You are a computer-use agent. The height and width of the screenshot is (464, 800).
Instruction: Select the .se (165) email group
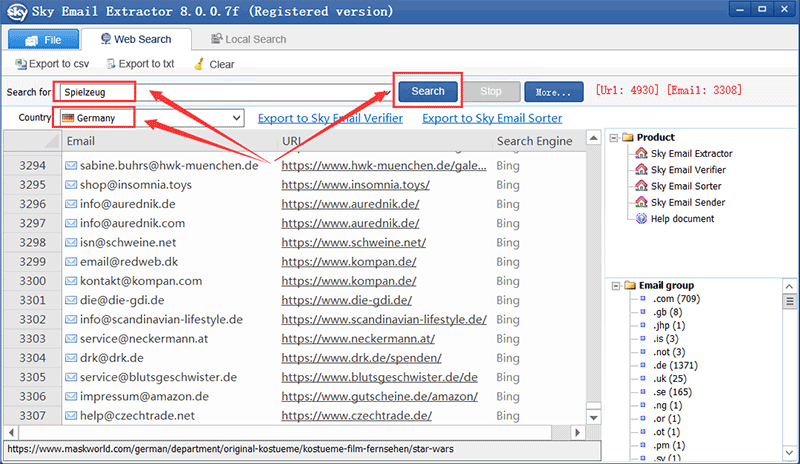pyautogui.click(x=672, y=392)
